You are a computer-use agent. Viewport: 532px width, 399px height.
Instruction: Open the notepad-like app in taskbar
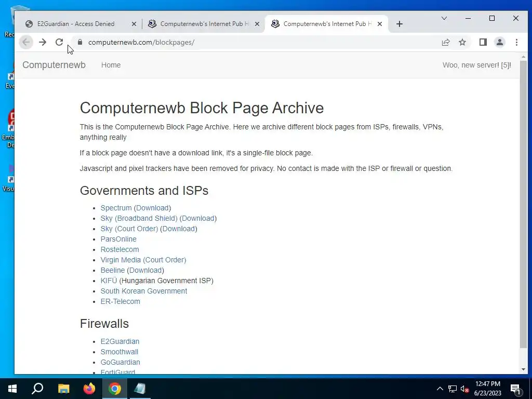click(x=140, y=389)
